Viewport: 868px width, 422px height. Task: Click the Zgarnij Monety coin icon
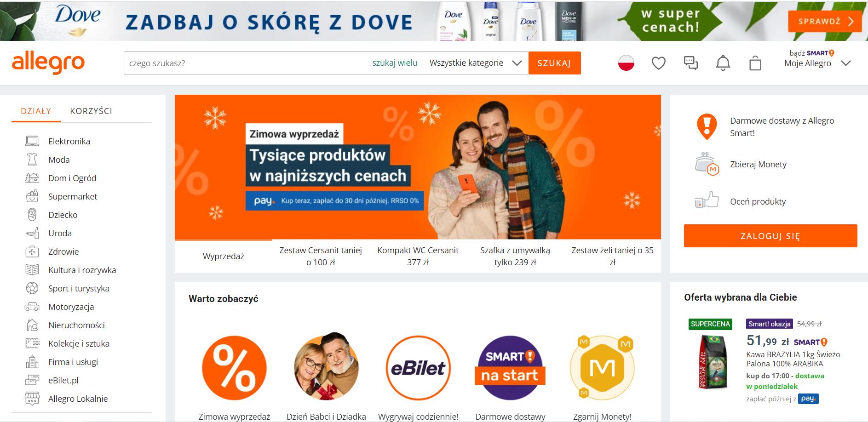point(602,368)
